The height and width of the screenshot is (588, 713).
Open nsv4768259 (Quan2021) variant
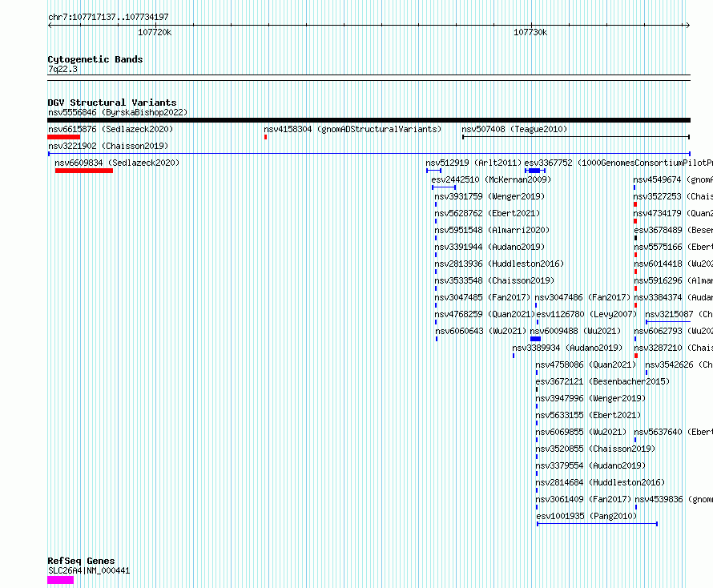(485, 314)
